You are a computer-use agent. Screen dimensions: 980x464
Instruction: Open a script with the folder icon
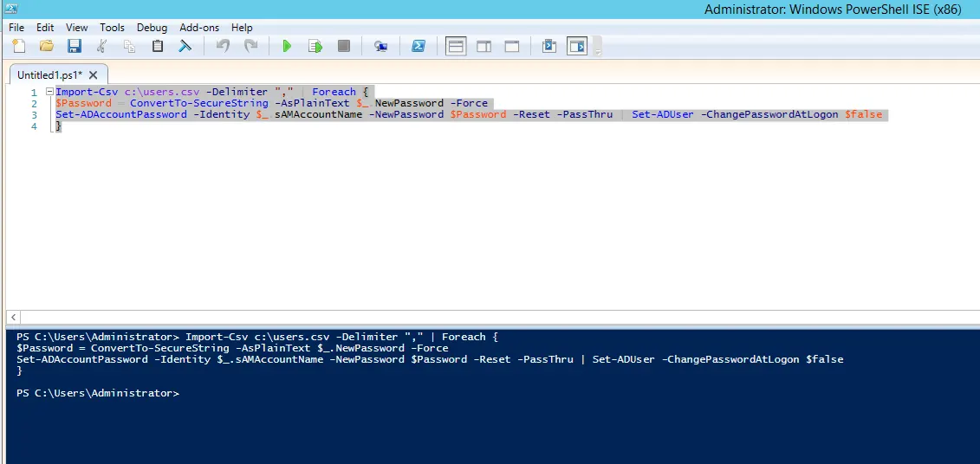click(x=46, y=46)
